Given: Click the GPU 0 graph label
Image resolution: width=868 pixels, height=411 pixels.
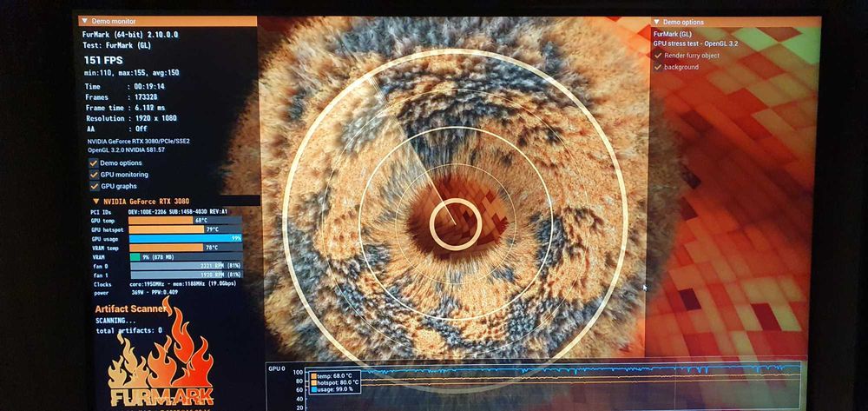Looking at the screenshot, I should pyautogui.click(x=276, y=368).
